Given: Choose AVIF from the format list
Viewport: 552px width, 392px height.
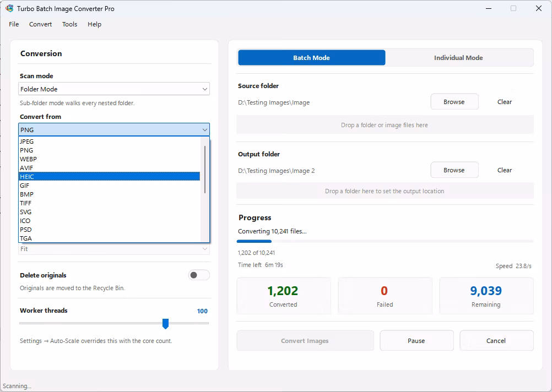Looking at the screenshot, I should point(109,168).
